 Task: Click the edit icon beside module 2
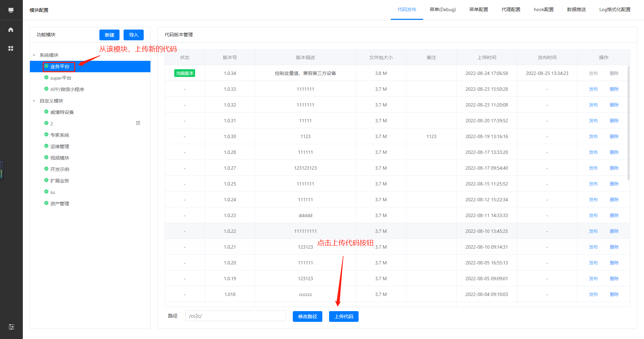(138, 123)
